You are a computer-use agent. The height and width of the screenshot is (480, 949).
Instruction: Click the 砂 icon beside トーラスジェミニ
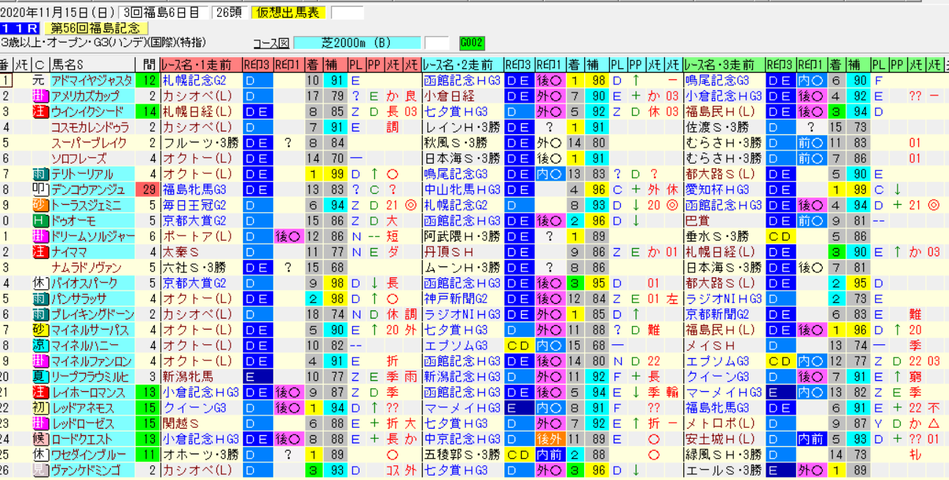39,205
